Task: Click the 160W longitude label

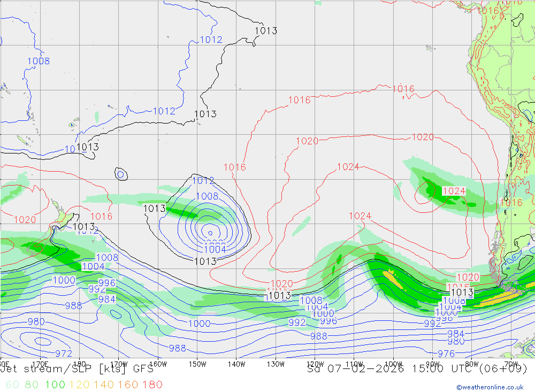Action: coord(158,364)
